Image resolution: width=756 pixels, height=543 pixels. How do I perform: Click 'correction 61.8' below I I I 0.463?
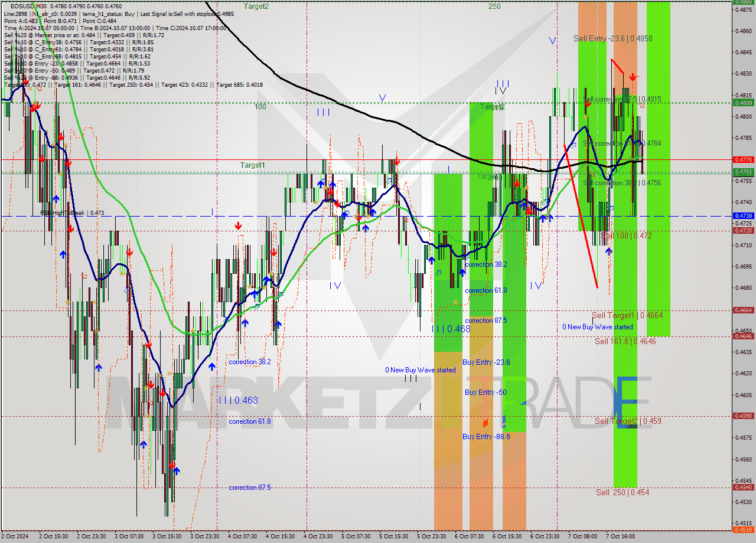250,421
